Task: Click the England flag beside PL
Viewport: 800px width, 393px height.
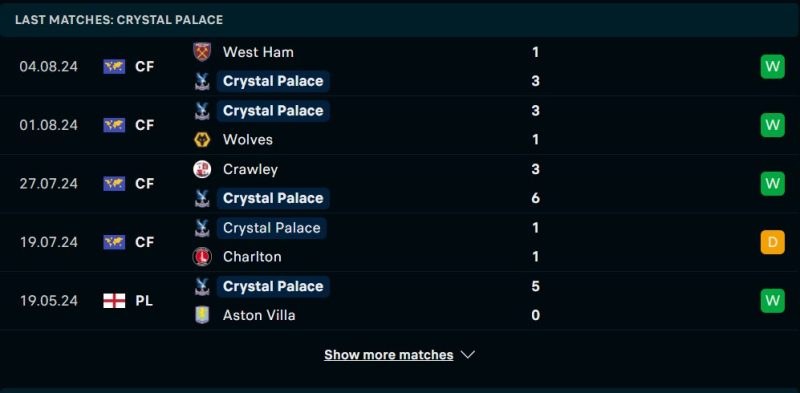Action: [x=114, y=301]
